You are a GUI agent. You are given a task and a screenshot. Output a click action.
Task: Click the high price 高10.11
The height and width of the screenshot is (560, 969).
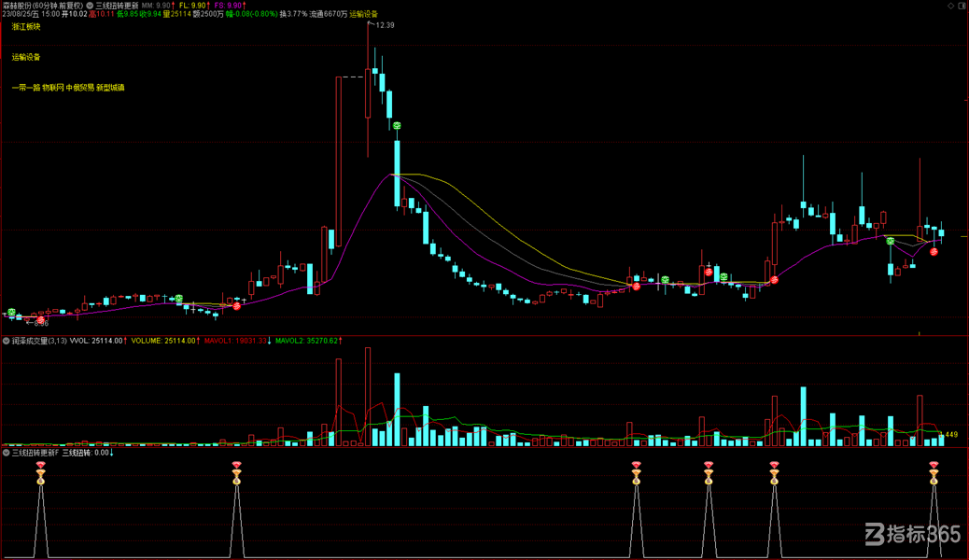point(102,14)
